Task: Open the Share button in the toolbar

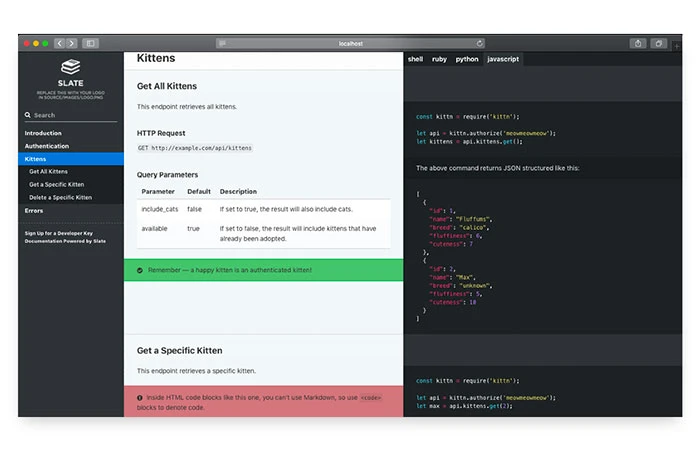Action: coord(638,43)
